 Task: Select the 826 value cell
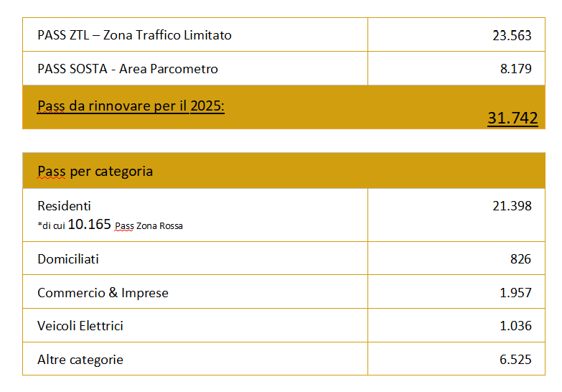coord(520,258)
